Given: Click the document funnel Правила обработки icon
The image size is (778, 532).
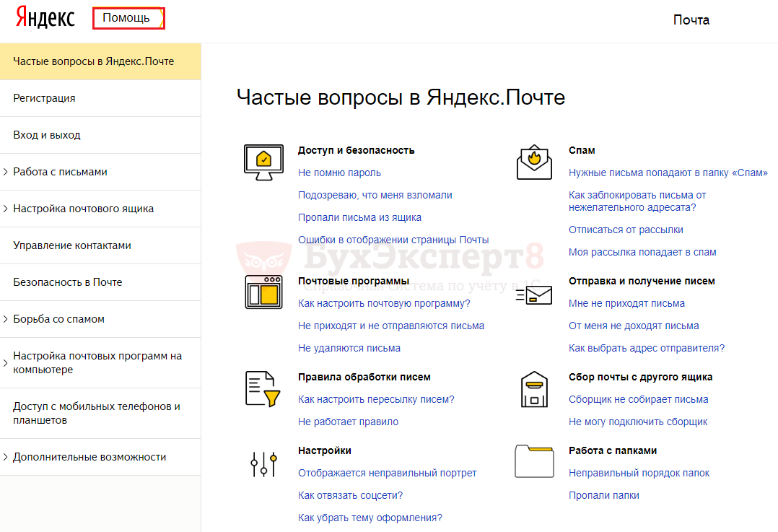Looking at the screenshot, I should (x=261, y=389).
